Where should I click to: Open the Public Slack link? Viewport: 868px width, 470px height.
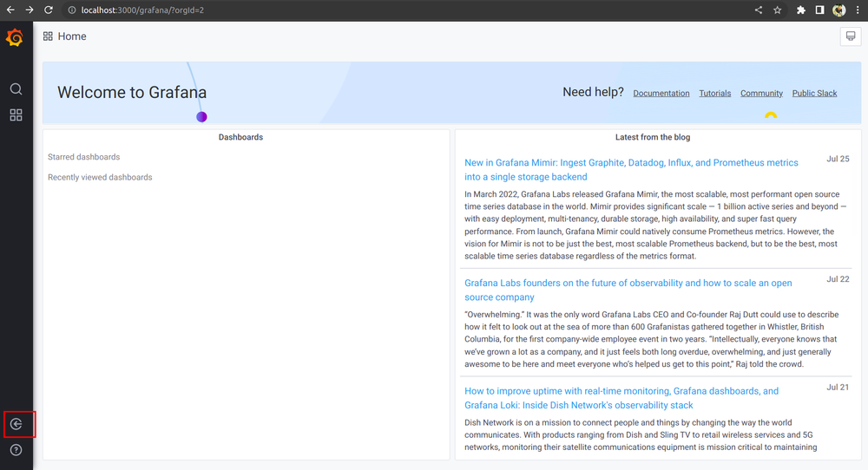coord(814,94)
